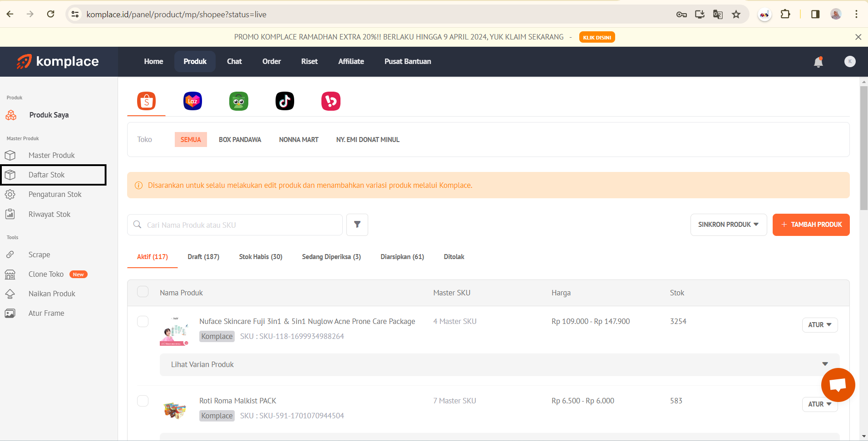Viewport: 868px width, 441px height.
Task: Open the Chrome three-dot menu
Action: [x=856, y=14]
